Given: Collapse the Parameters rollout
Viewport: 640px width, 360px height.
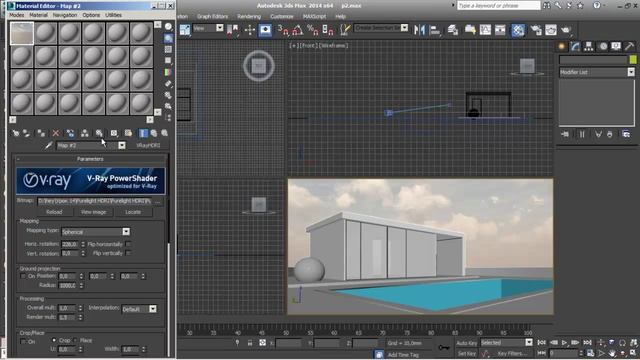Looking at the screenshot, I should tap(90, 159).
